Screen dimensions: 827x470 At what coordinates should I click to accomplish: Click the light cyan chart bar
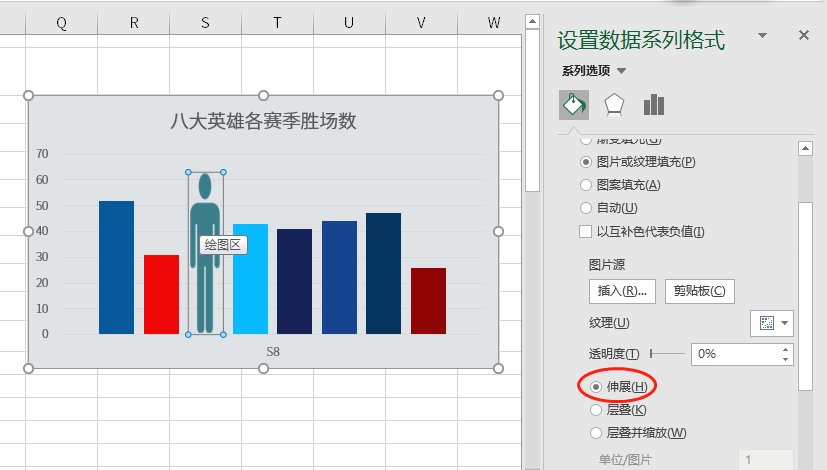pos(251,279)
